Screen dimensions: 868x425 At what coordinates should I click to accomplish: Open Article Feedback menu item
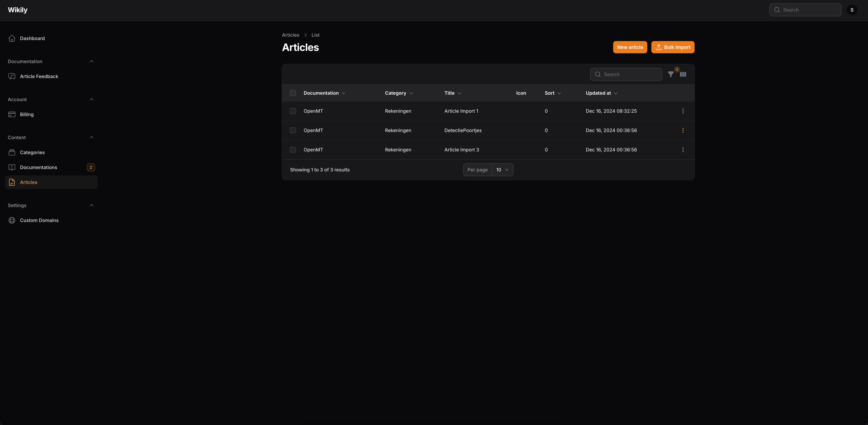tap(51, 77)
